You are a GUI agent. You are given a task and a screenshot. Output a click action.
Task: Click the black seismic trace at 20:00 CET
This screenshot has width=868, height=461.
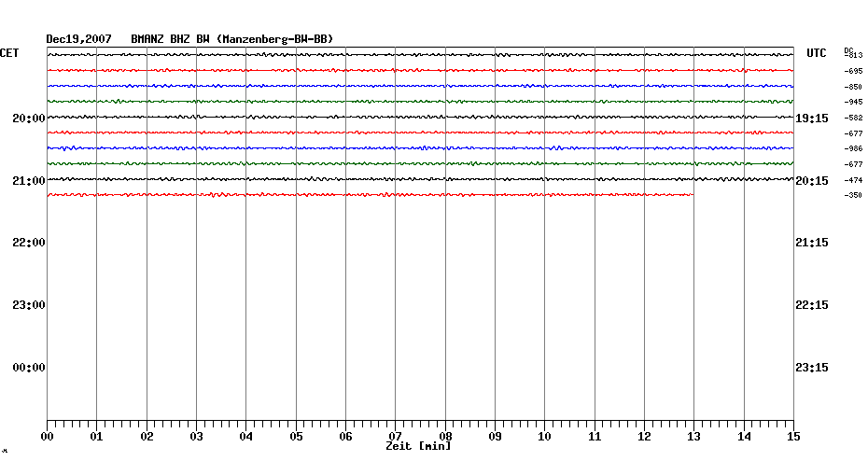tap(420, 118)
